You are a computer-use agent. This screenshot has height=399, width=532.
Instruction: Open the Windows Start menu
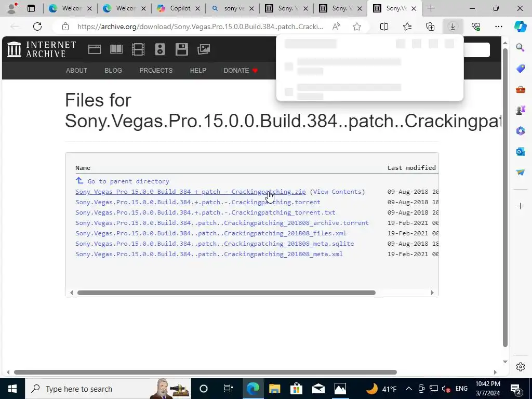(12, 389)
